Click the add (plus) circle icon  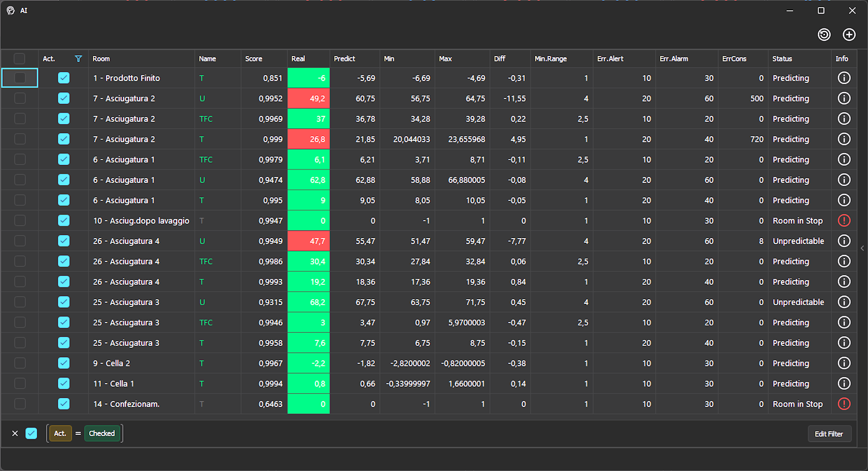coord(849,35)
